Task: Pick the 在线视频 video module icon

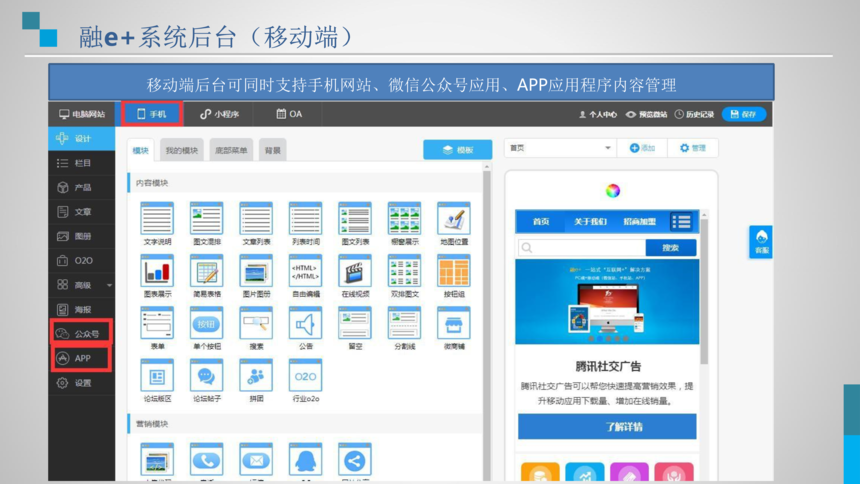Action: click(355, 270)
